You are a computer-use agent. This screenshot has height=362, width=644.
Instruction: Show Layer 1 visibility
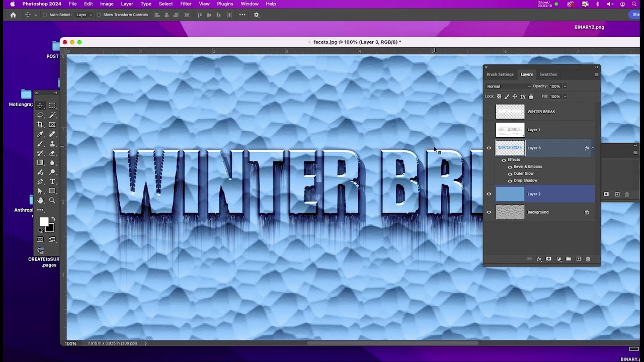tap(489, 130)
